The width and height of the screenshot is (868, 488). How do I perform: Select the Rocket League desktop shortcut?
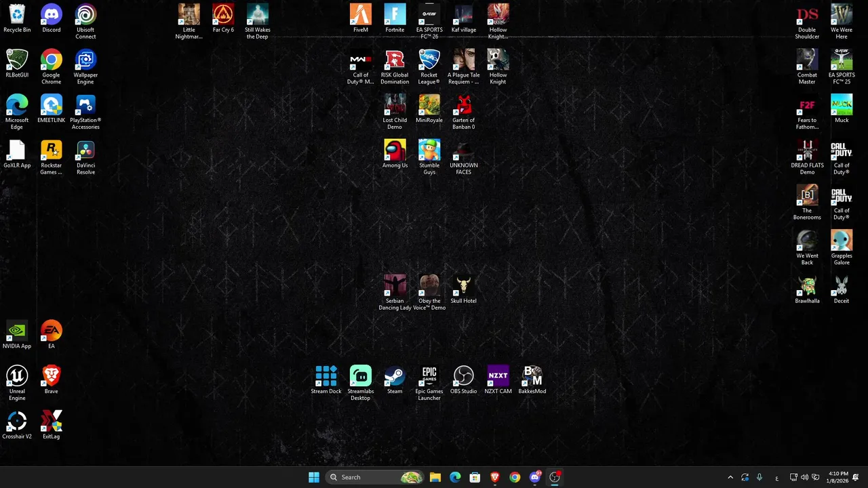(429, 67)
